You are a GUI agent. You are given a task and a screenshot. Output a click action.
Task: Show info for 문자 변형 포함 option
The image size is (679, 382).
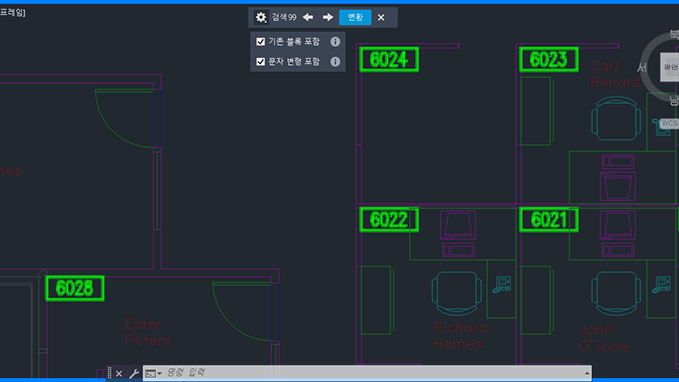coord(335,62)
